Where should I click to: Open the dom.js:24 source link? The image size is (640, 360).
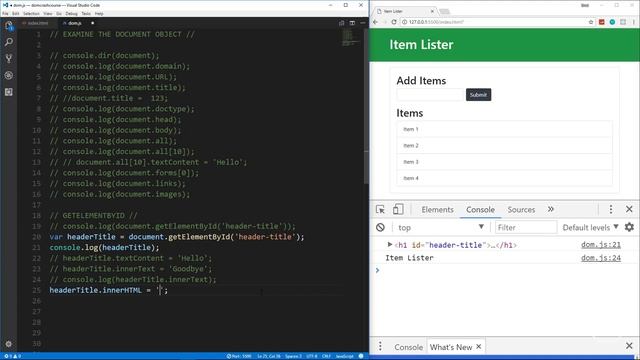click(x=601, y=258)
